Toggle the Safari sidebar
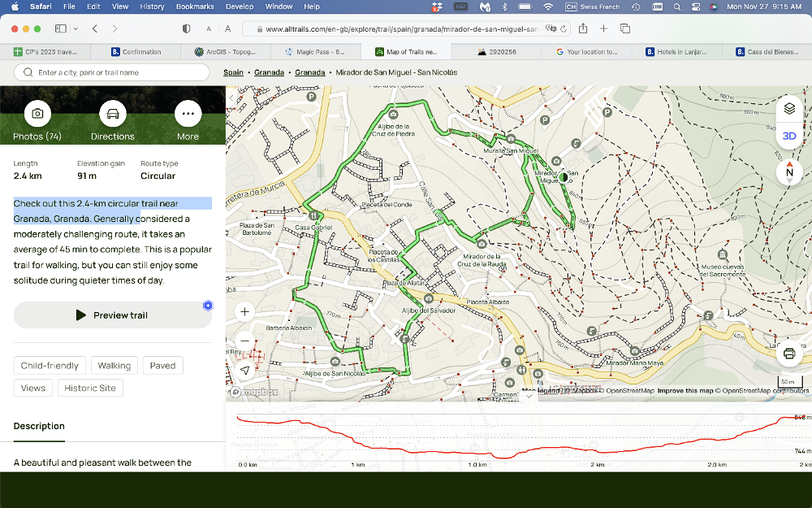 click(62, 28)
